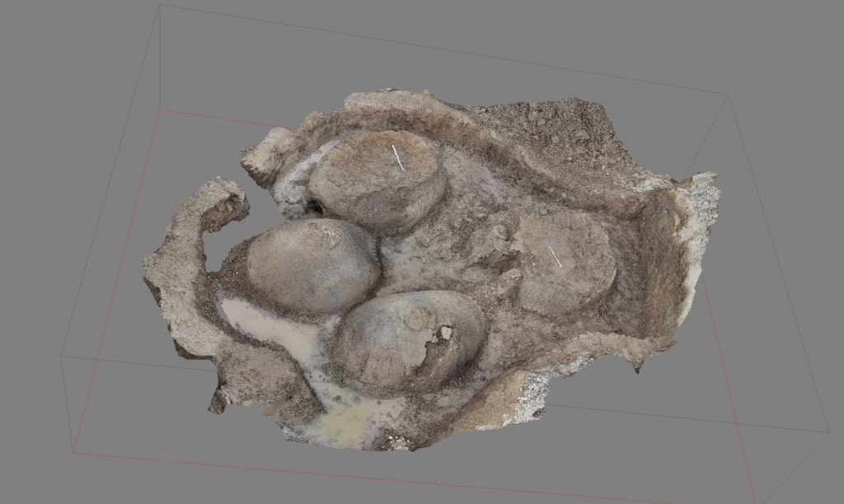Click the white scale marker on top stone
Screen dimensions: 844x504
(398, 158)
